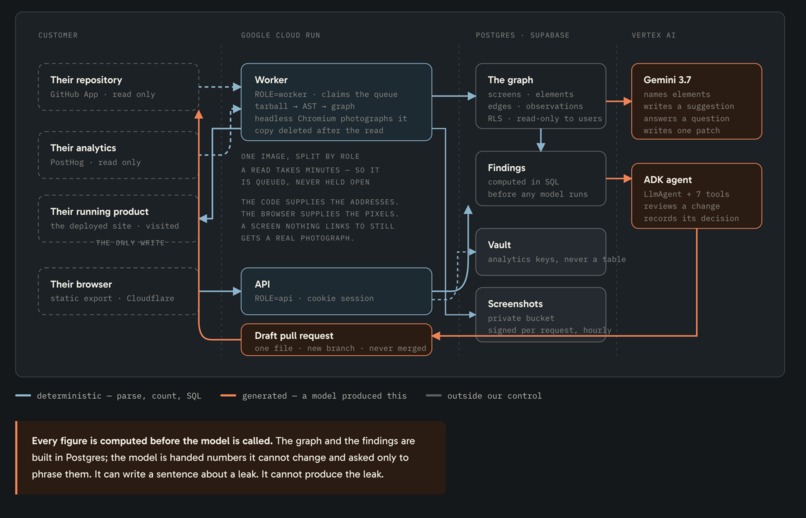Click 'LlmAgent + 7 tools' text
Image resolution: width=806 pixels, height=518 pixels.
pyautogui.click(x=686, y=194)
